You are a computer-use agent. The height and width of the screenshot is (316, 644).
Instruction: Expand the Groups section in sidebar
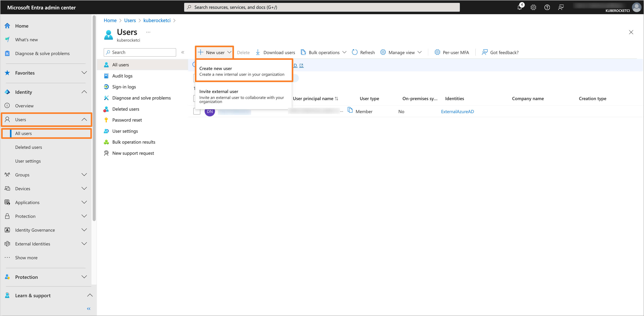84,175
